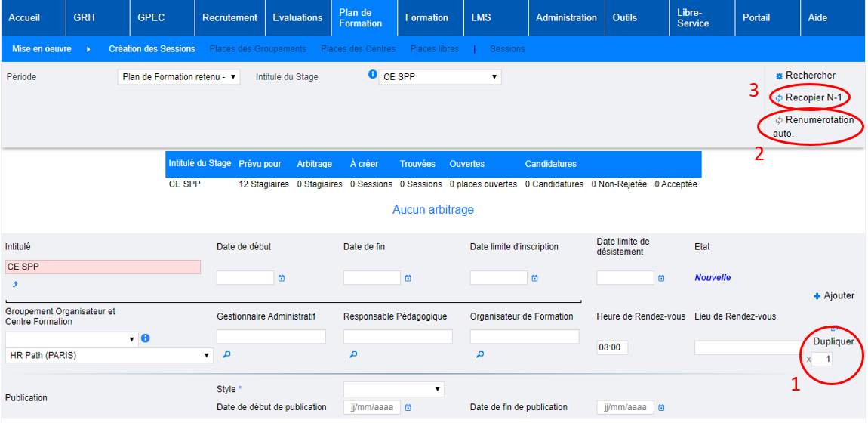This screenshot has width=868, height=423.
Task: Click search magnifier under Responsable Pédagogique
Action: tap(353, 354)
